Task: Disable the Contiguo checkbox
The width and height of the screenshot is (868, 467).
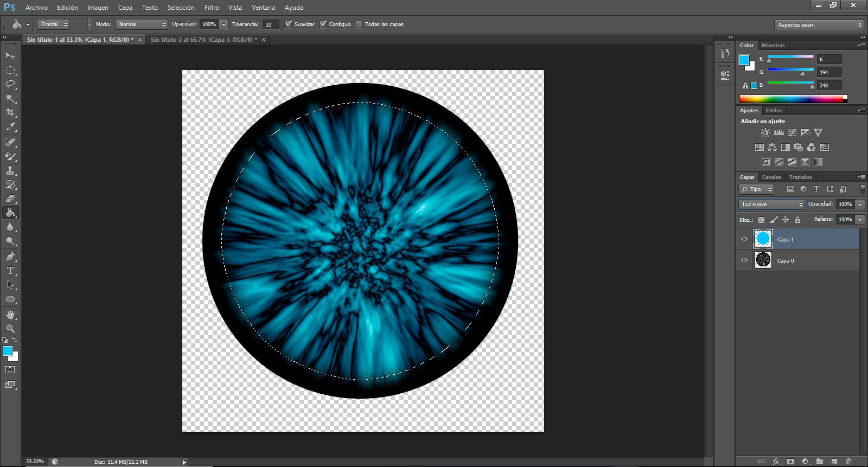Action: [323, 24]
